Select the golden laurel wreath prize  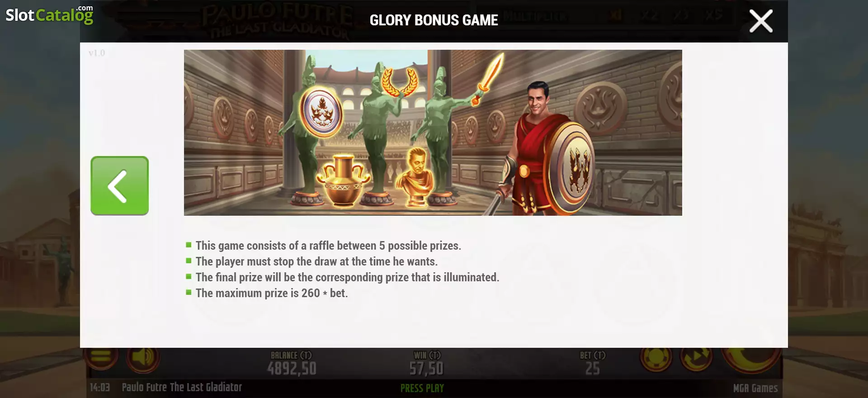pyautogui.click(x=399, y=82)
